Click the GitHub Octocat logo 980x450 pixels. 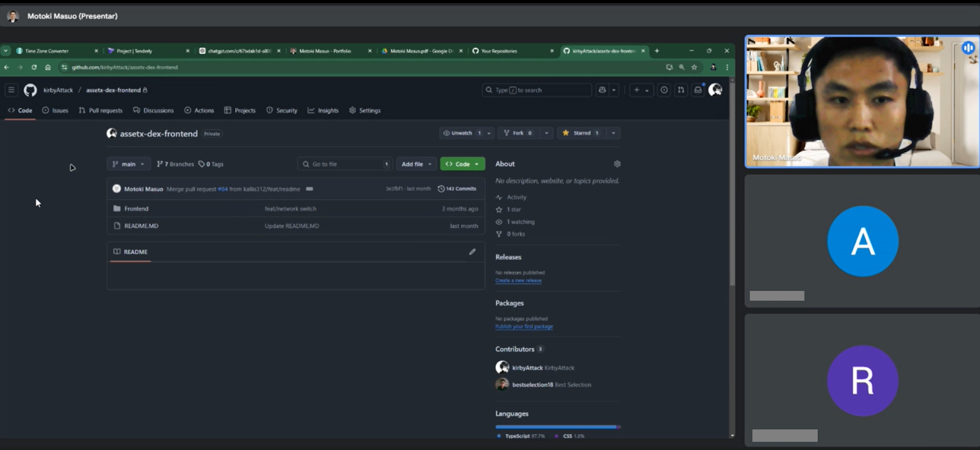[30, 90]
